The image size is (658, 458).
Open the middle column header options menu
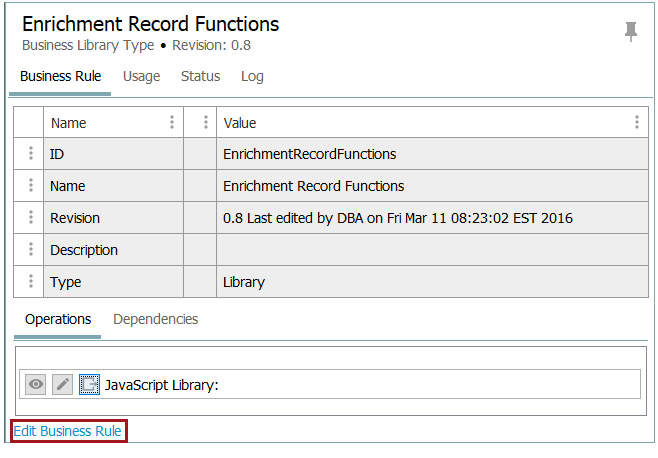(x=205, y=123)
